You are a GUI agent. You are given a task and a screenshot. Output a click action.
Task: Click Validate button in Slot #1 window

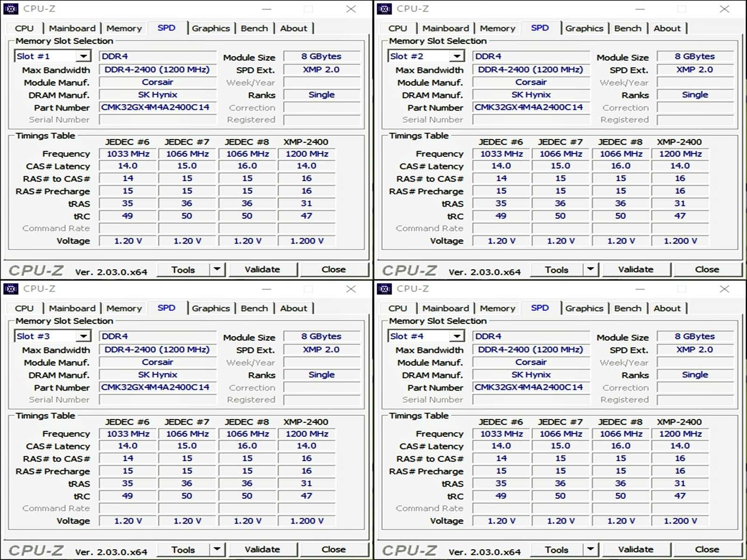262,270
